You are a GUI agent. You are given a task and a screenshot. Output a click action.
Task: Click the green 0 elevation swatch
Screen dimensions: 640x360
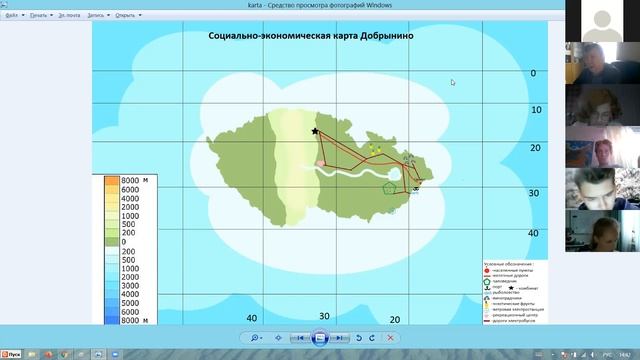(112, 242)
